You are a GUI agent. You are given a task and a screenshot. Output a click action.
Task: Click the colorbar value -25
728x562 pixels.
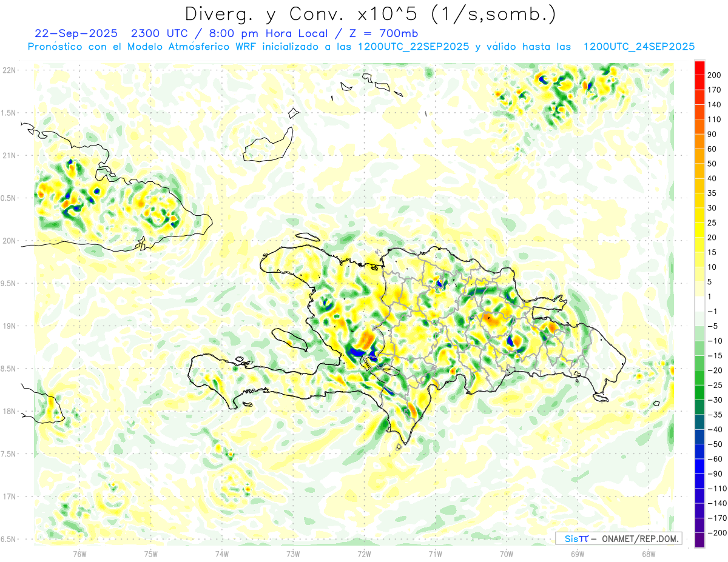tap(714, 385)
